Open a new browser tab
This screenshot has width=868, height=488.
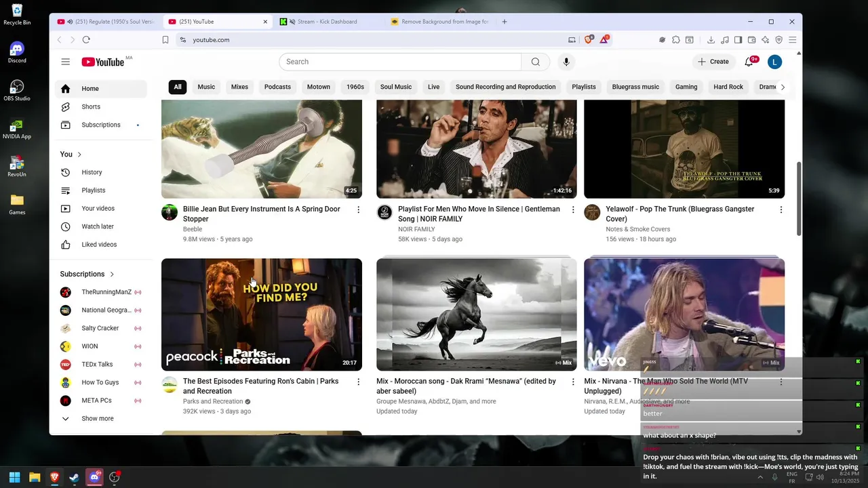[x=505, y=22]
